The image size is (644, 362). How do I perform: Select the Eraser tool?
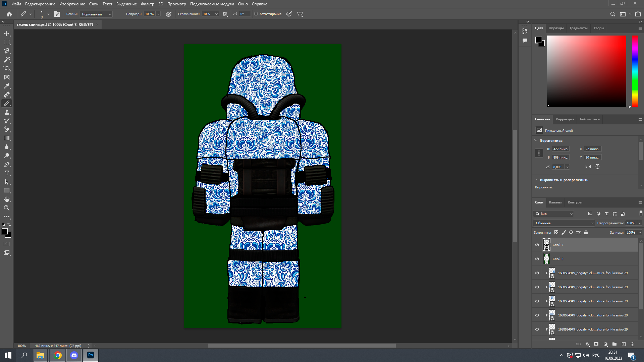(x=7, y=129)
